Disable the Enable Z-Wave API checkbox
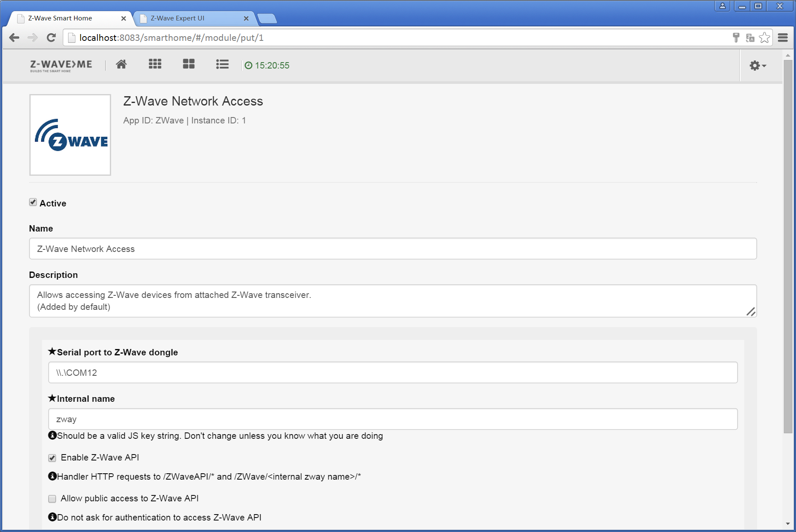 52,458
